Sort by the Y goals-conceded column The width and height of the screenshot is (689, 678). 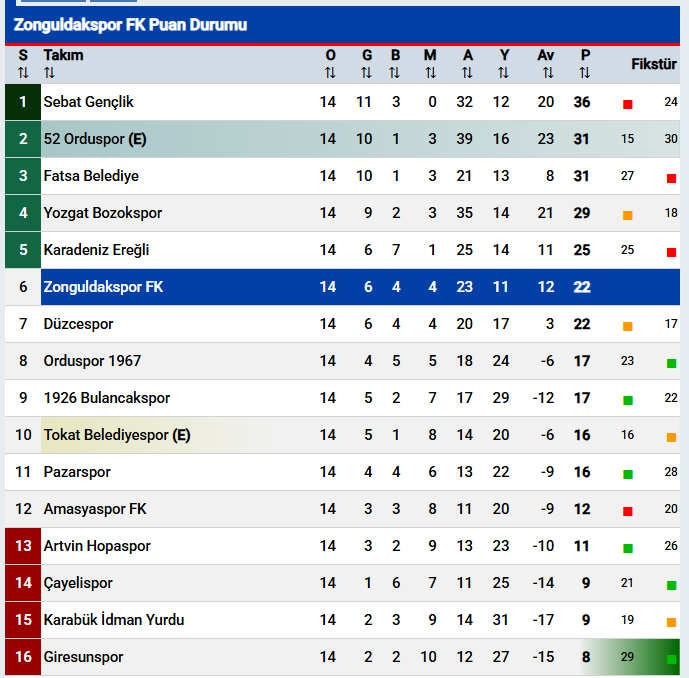point(504,64)
